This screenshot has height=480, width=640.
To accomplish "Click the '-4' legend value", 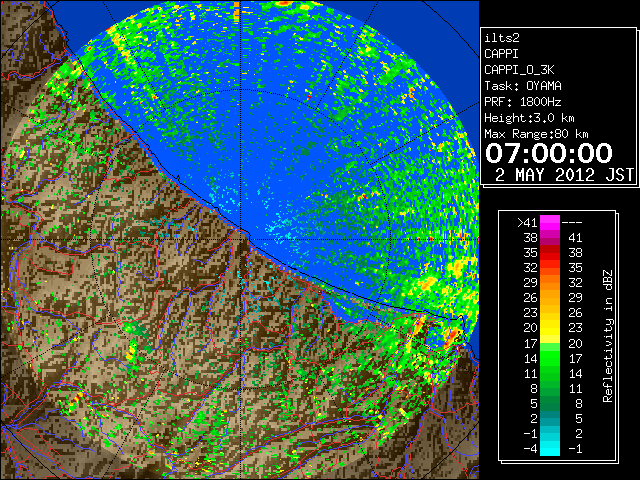I will pos(530,449).
